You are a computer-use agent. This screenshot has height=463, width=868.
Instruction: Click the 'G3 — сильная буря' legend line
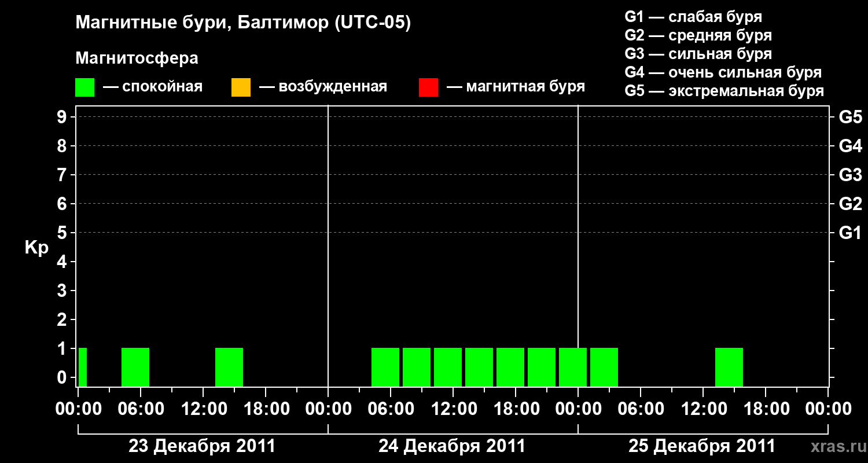698,54
